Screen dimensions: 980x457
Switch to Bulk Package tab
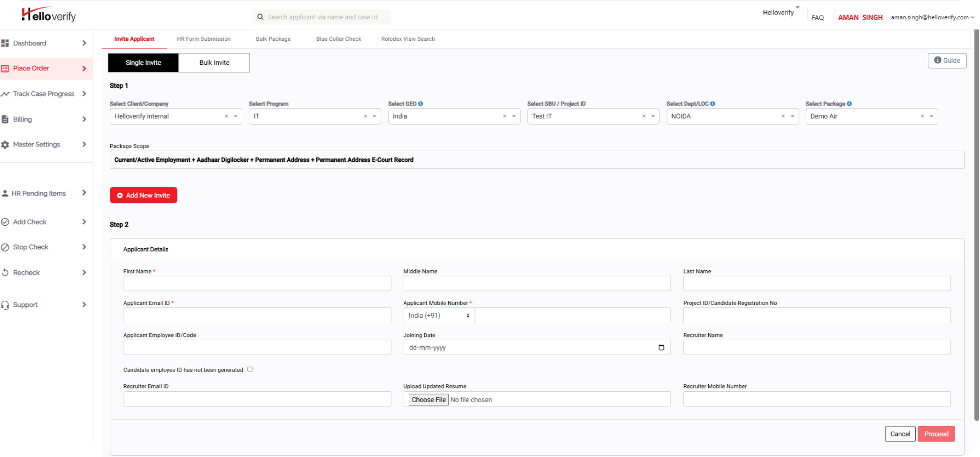click(x=273, y=39)
